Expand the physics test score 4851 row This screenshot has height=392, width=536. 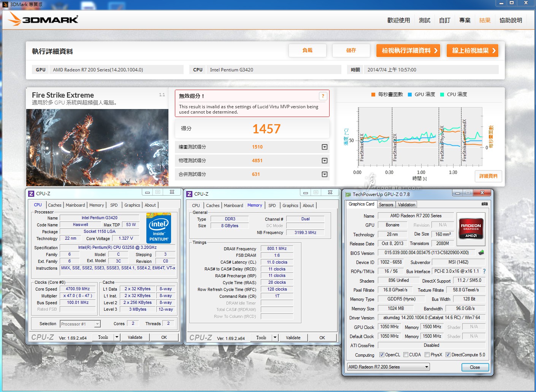click(325, 161)
